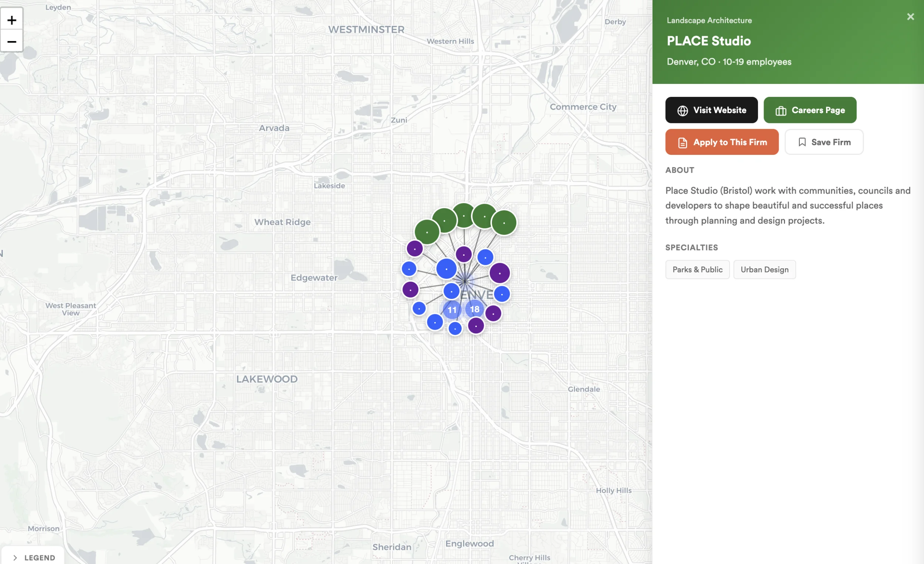This screenshot has width=924, height=564.
Task: Click the Wheat Ridge map label
Action: 282,222
